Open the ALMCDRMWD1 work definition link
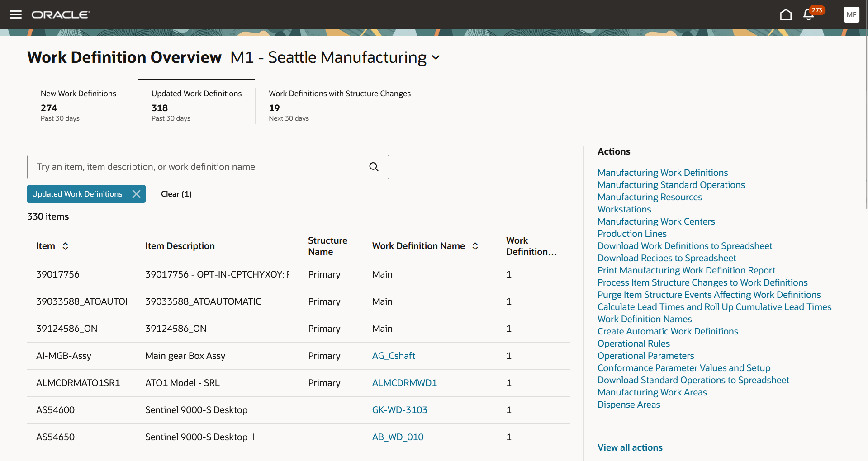868x461 pixels. 404,383
